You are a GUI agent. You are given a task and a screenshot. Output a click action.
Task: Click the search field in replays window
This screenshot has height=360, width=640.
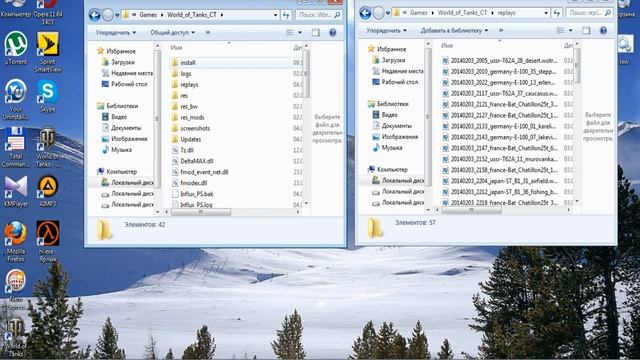(x=589, y=13)
